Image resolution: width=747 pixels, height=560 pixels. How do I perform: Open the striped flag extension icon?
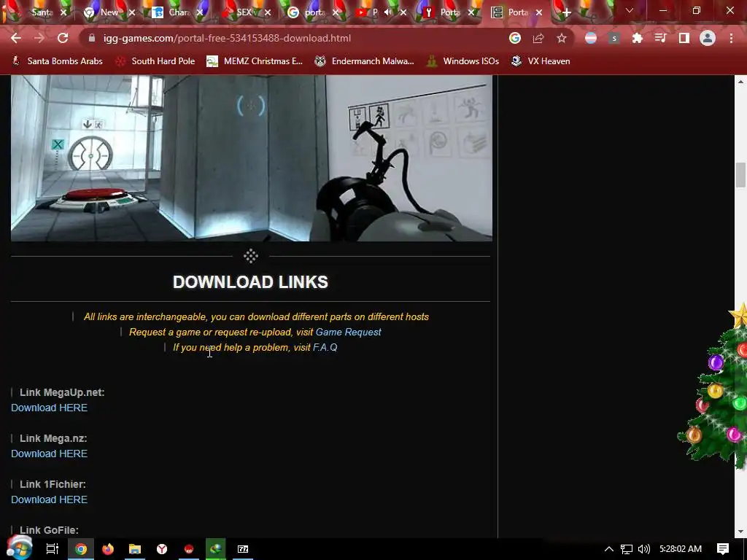coord(591,38)
